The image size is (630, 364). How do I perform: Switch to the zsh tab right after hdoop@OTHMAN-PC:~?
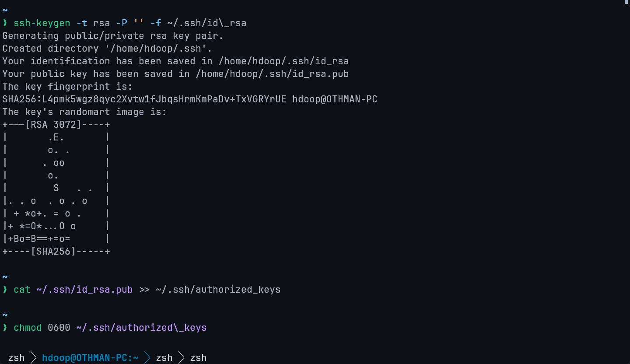[x=164, y=357]
